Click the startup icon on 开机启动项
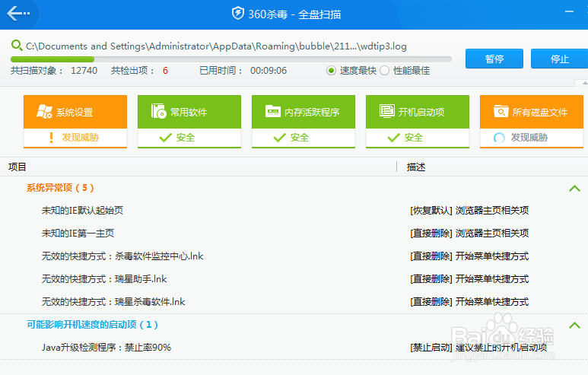Viewport: 588px width, 375px height. (x=386, y=111)
